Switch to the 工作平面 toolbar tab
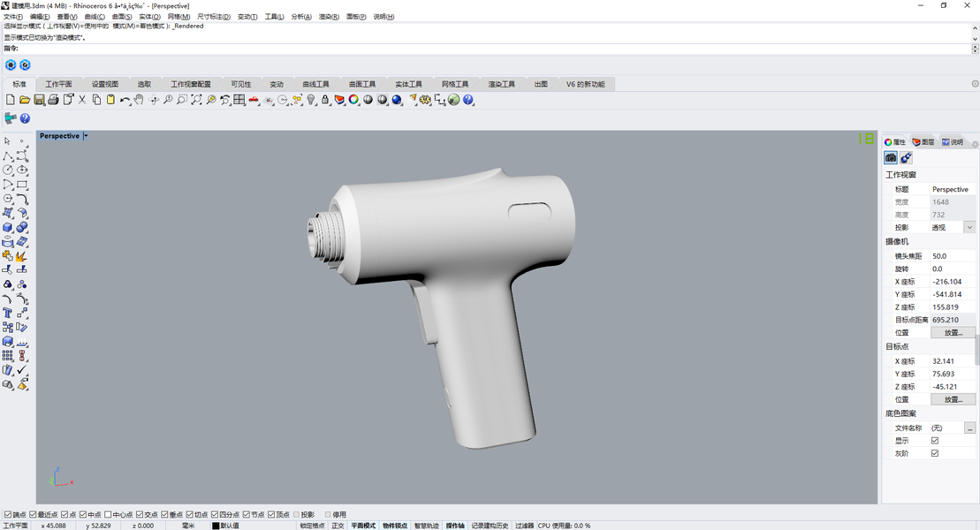The image size is (980, 530). (58, 84)
